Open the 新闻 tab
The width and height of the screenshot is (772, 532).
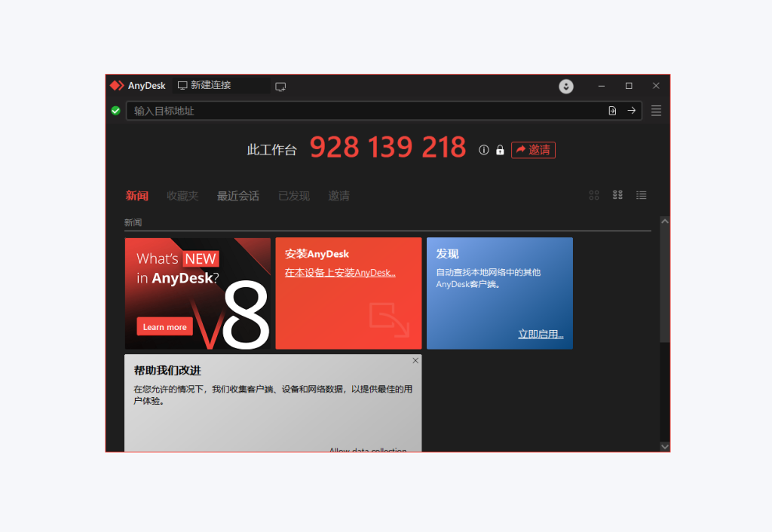point(137,196)
